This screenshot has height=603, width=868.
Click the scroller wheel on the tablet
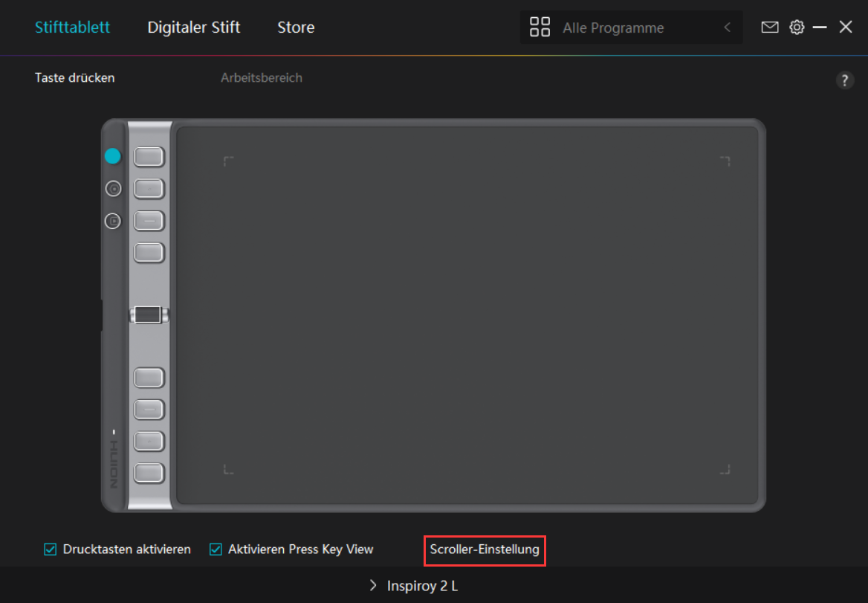click(149, 315)
